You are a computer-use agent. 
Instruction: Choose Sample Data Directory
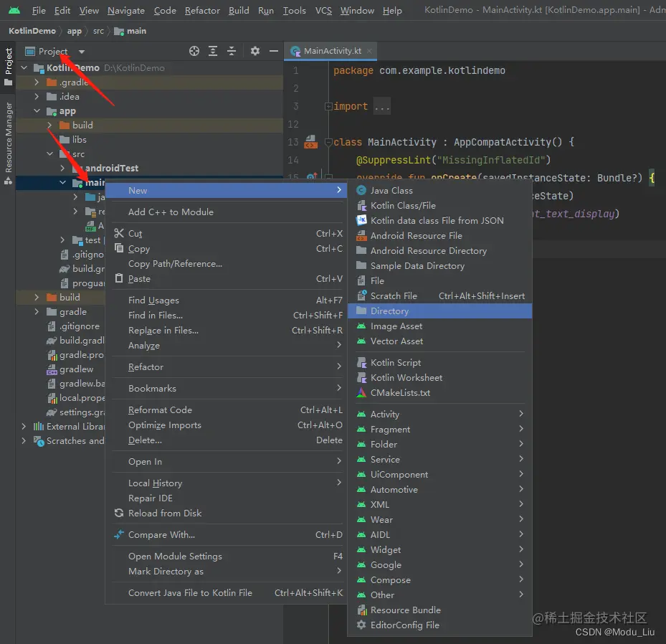(x=439, y=266)
